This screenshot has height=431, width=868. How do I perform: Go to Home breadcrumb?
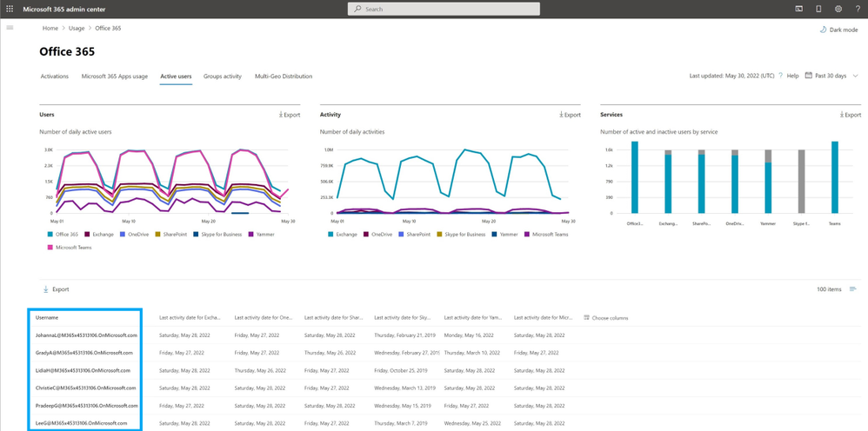click(50, 28)
